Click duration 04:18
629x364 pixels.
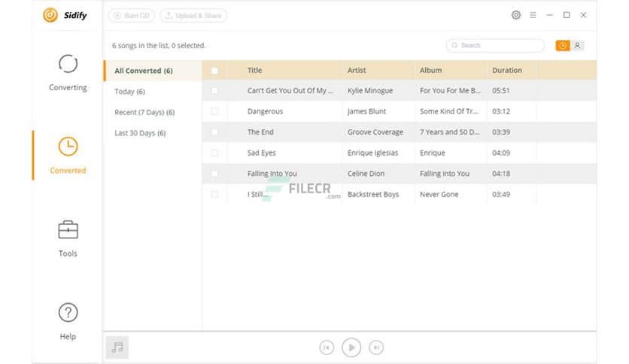[501, 174]
